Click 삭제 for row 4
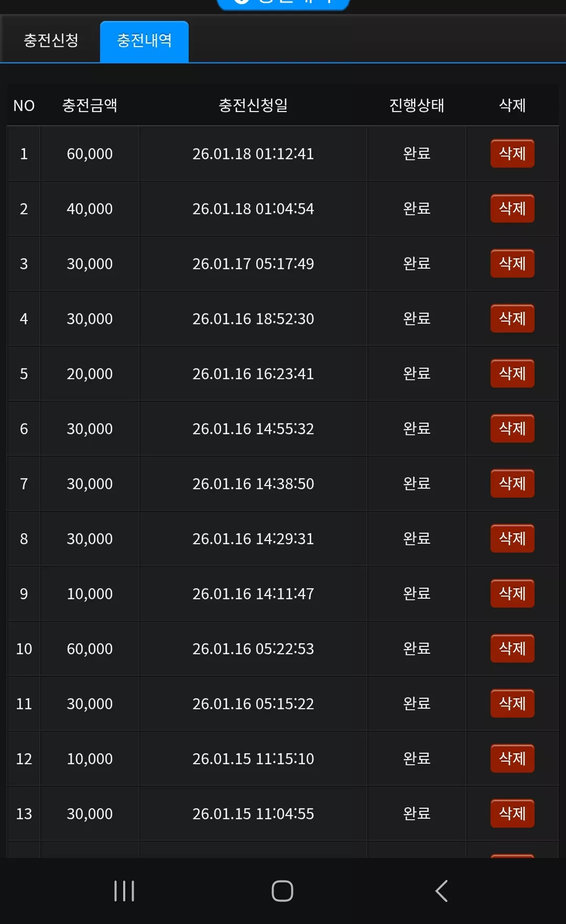 (x=512, y=318)
